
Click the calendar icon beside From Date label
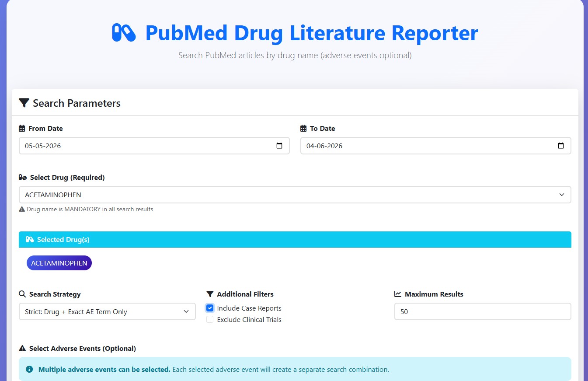click(22, 129)
